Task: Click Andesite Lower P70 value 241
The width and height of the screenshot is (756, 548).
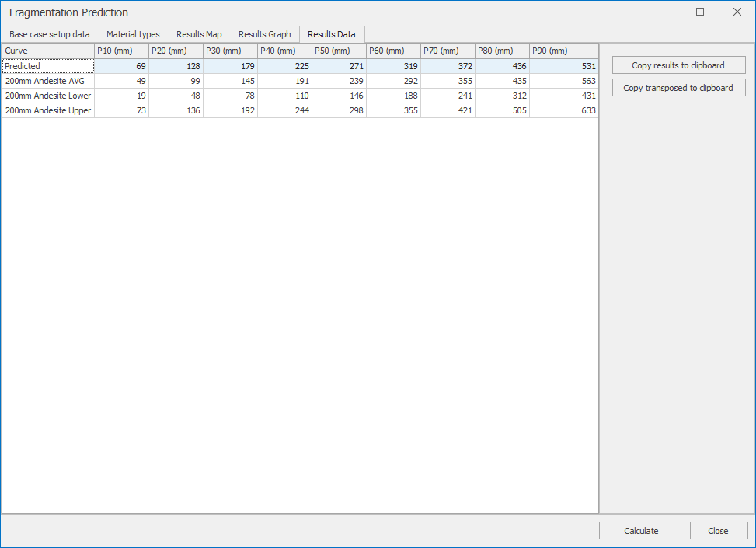Action: (x=448, y=96)
